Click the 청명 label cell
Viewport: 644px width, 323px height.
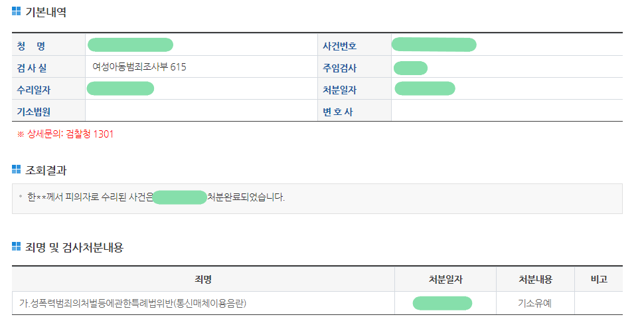[x=31, y=46]
